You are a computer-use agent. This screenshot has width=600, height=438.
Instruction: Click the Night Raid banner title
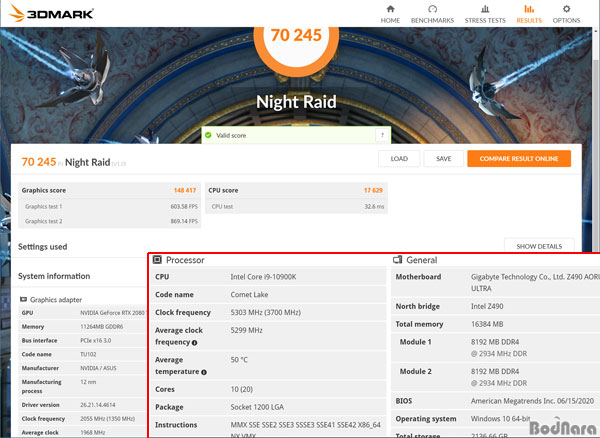[296, 102]
